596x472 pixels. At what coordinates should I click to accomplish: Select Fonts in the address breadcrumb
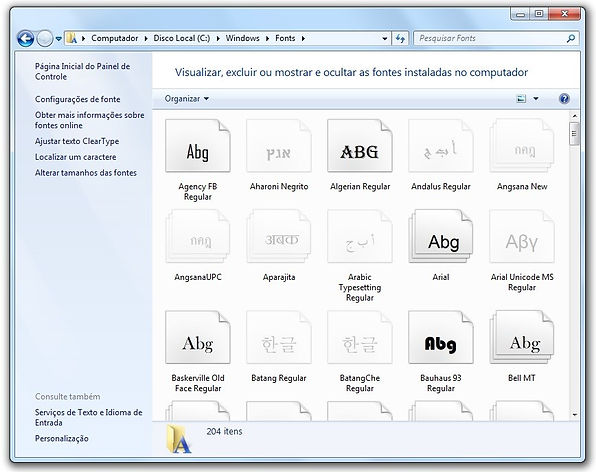(x=285, y=38)
